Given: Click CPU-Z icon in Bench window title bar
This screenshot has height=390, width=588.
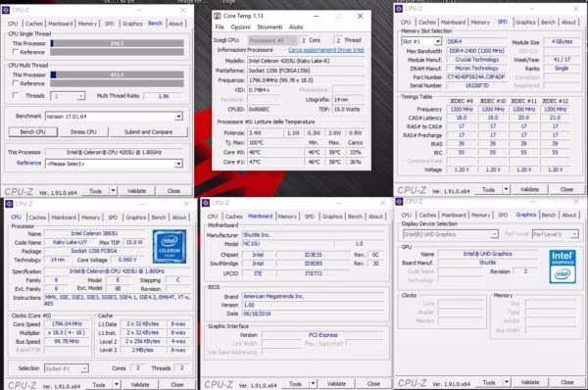Looking at the screenshot, I should click(x=6, y=10).
